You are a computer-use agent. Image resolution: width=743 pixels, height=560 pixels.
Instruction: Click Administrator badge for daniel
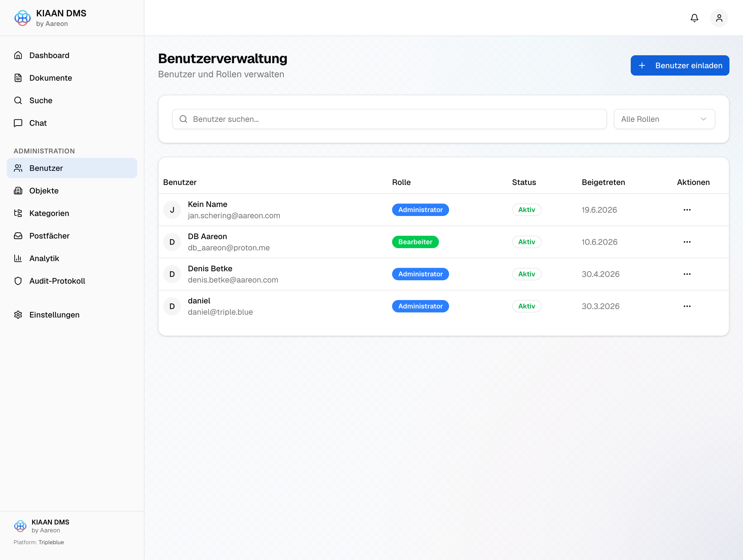coord(420,306)
